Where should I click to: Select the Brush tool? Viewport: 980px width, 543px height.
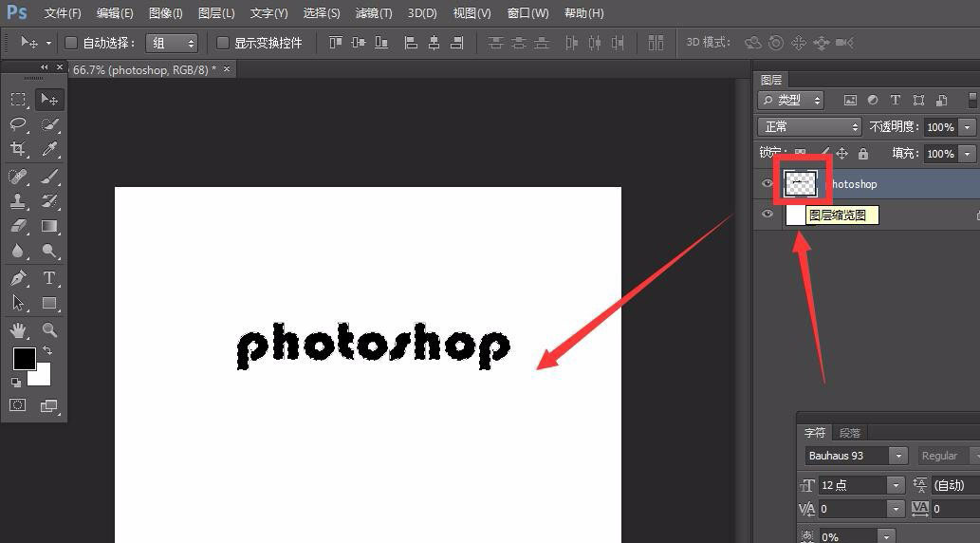pyautogui.click(x=48, y=177)
